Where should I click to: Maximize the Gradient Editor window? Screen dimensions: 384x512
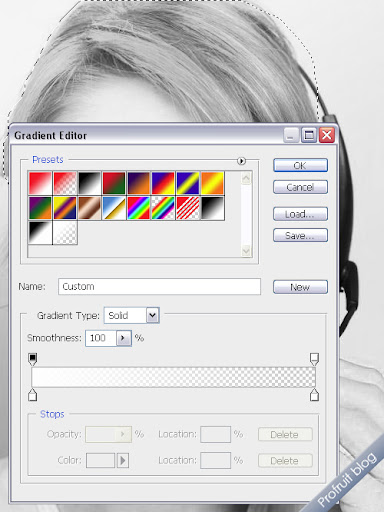pyautogui.click(x=309, y=135)
